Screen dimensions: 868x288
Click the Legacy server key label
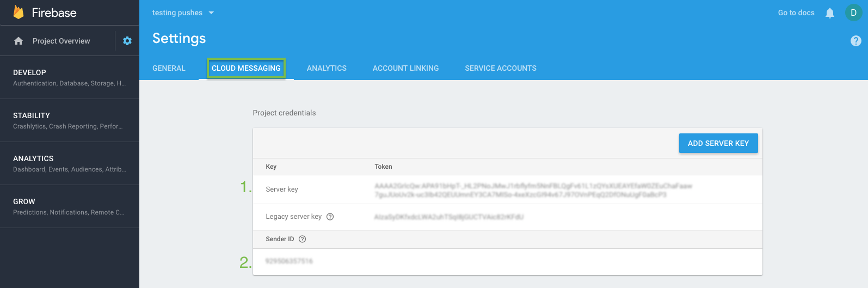pyautogui.click(x=294, y=217)
